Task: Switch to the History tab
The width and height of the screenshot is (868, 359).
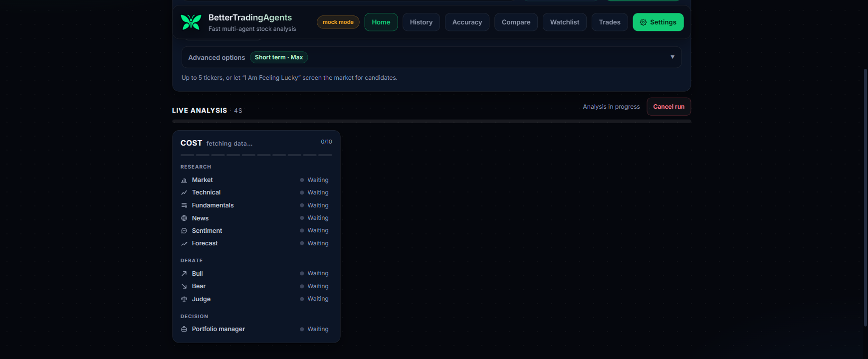Action: click(x=421, y=22)
